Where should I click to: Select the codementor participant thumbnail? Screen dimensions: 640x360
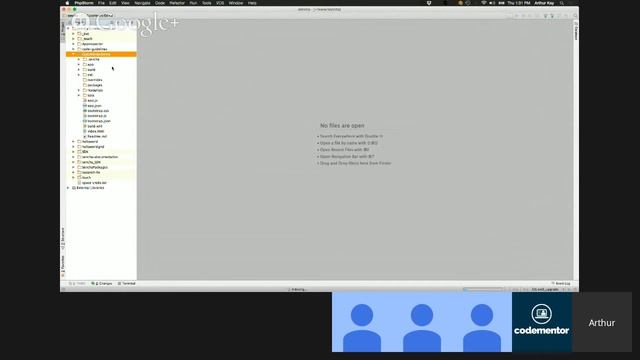tap(542, 322)
